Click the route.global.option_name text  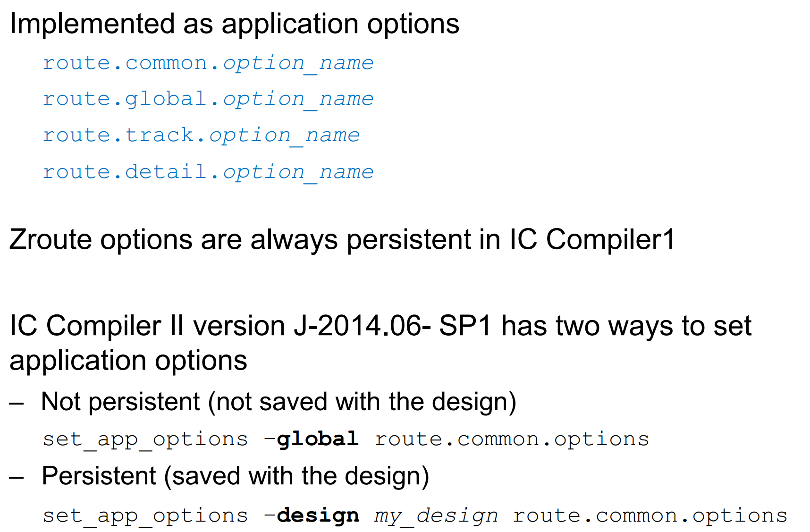tap(208, 100)
